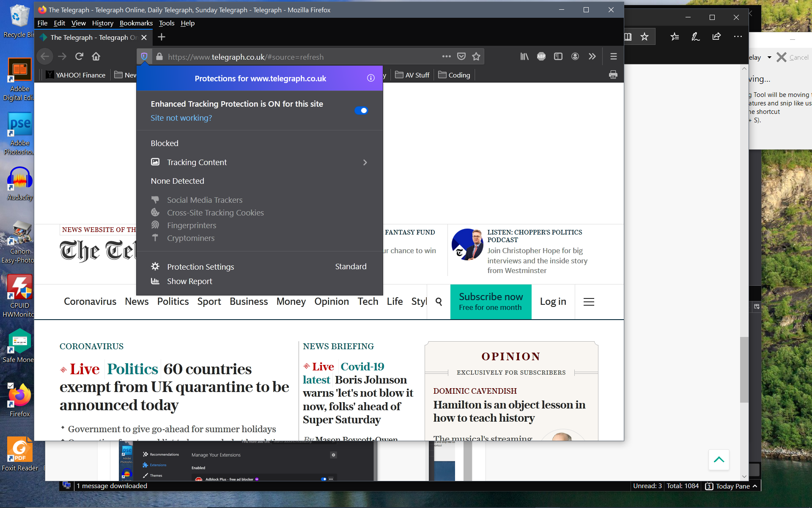Save the page to Pocket
The image size is (812, 508).
coord(461,56)
